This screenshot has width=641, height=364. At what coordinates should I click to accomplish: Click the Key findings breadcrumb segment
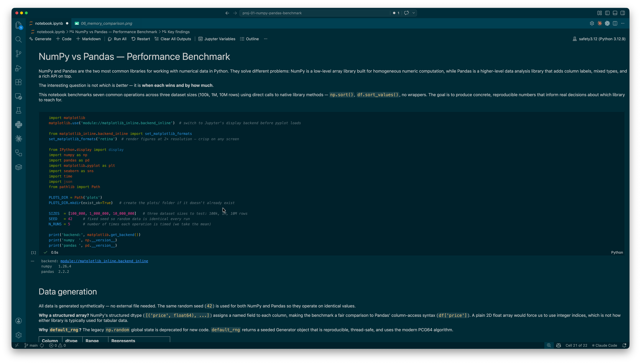(x=179, y=32)
